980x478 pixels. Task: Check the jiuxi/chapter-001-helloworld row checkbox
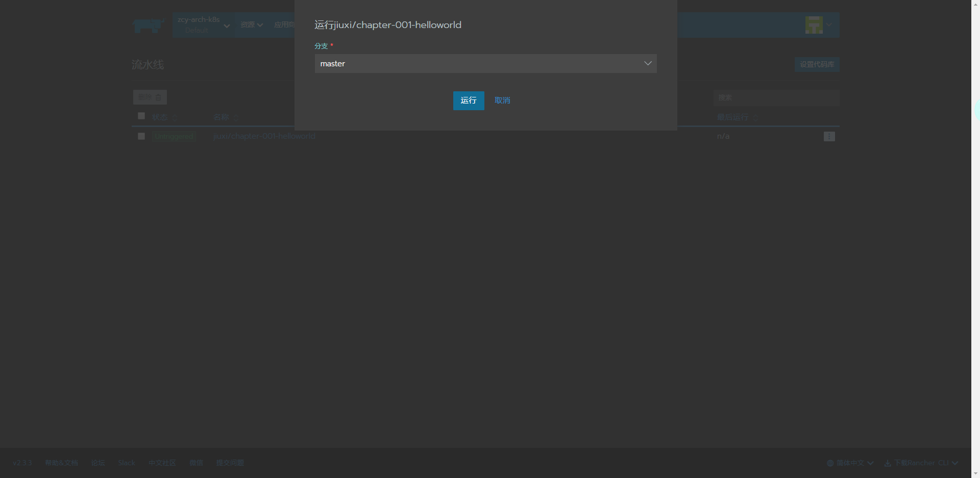(x=141, y=136)
